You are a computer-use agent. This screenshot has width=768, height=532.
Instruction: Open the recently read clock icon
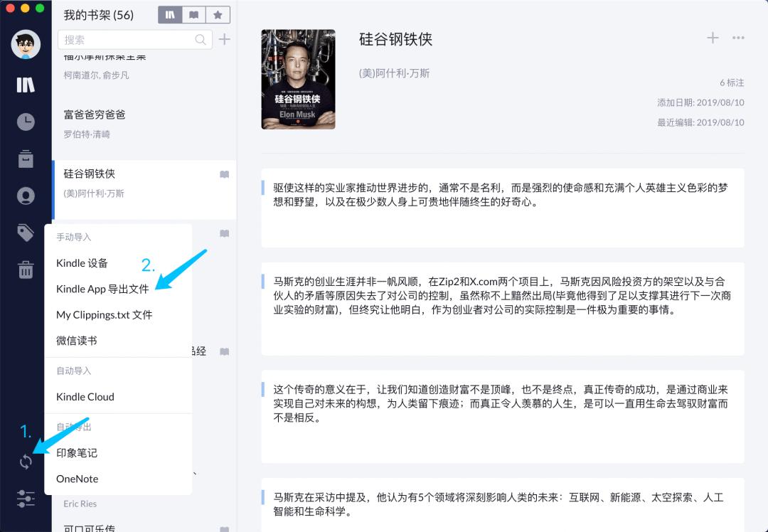point(26,122)
